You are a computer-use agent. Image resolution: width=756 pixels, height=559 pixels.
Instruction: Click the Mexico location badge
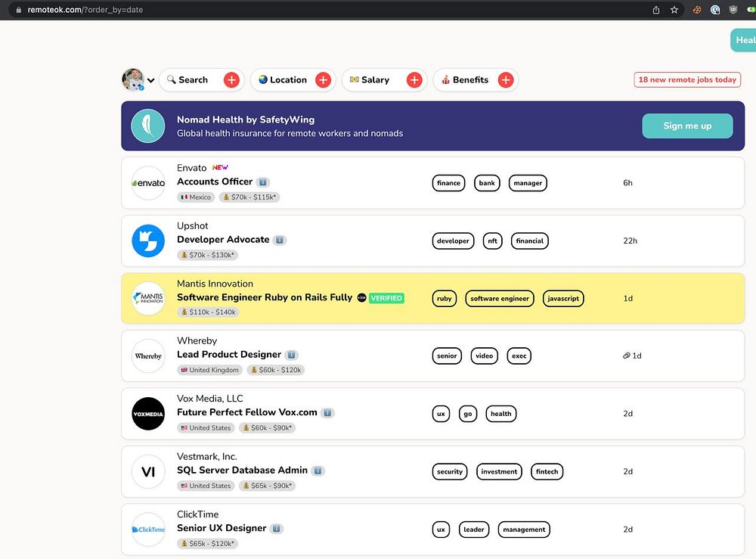click(196, 197)
